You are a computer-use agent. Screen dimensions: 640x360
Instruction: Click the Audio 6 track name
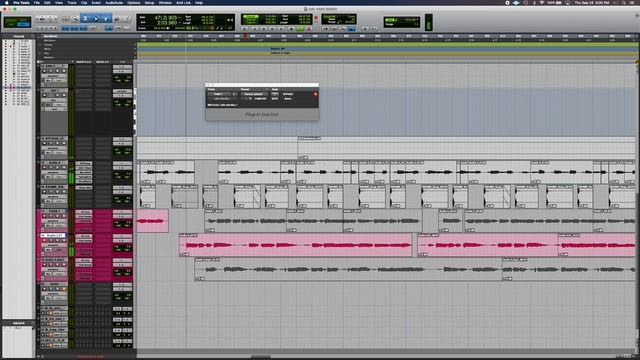(54, 163)
